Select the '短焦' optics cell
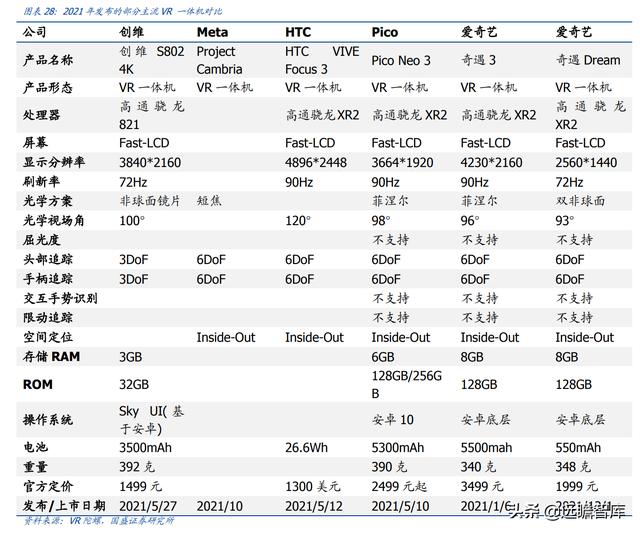This screenshot has height=534, width=640. [209, 201]
